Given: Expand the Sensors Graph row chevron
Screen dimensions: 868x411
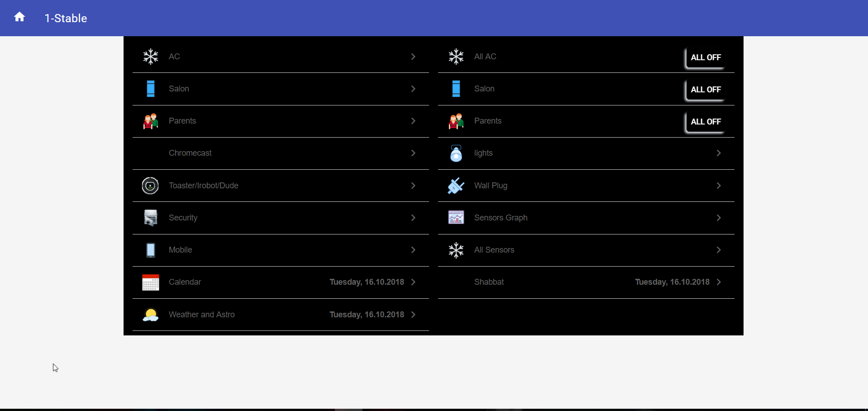Looking at the screenshot, I should coord(719,218).
